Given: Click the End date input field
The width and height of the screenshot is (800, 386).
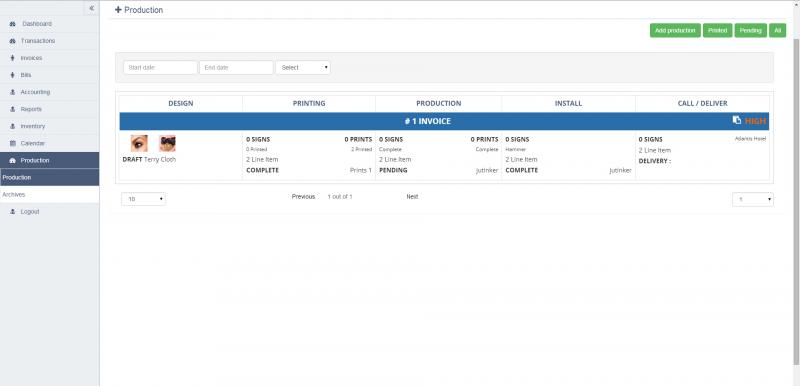Looking at the screenshot, I should click(x=236, y=67).
